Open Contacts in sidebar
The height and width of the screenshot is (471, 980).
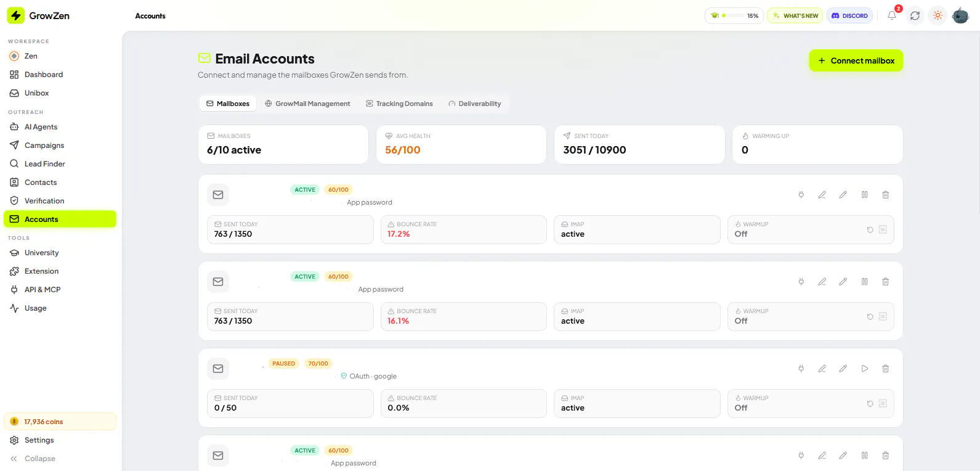tap(60, 182)
